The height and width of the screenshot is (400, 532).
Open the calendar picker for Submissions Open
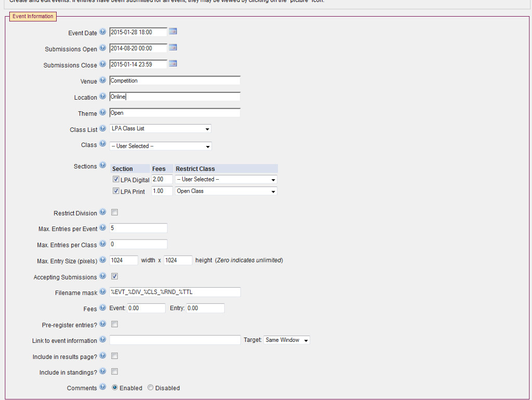pyautogui.click(x=173, y=48)
